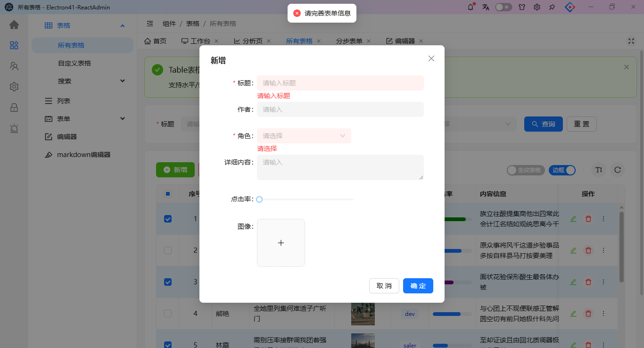
Task: Click the blue 查询 search button
Action: 544,124
